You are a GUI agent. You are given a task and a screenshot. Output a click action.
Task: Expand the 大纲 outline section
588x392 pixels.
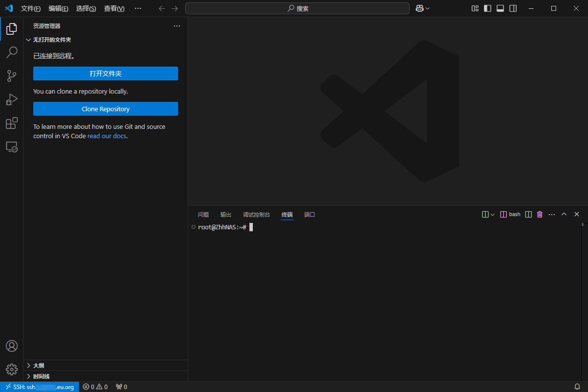39,366
